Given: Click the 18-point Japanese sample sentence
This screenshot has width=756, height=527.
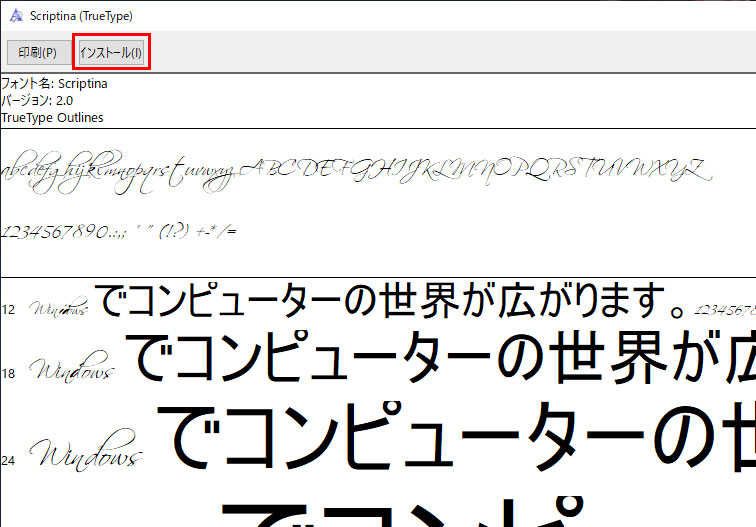Looking at the screenshot, I should point(440,357).
